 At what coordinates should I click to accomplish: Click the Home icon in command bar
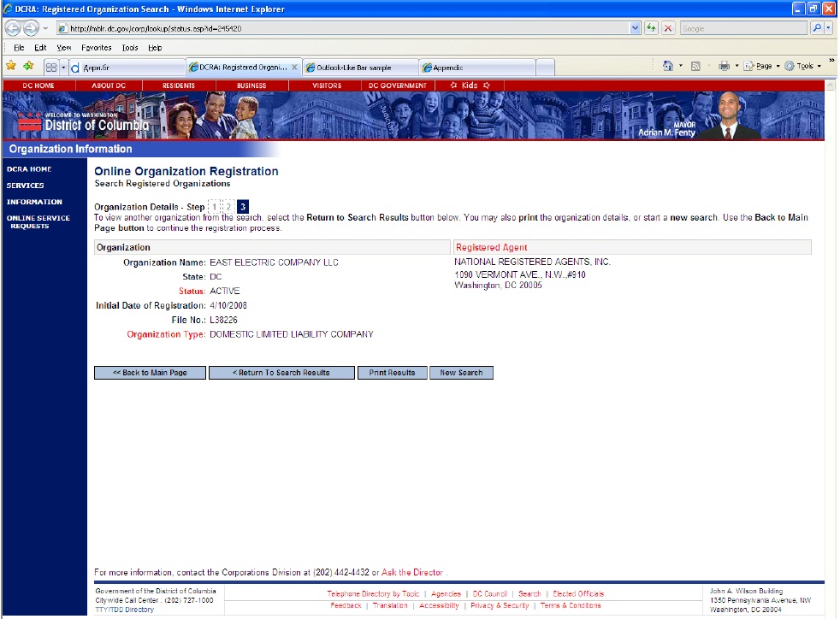click(x=668, y=66)
